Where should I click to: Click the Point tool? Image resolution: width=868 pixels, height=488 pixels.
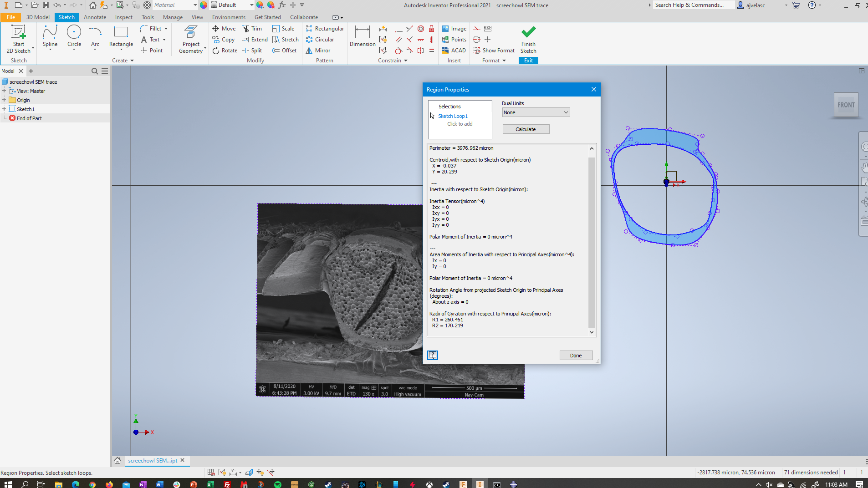click(x=152, y=51)
